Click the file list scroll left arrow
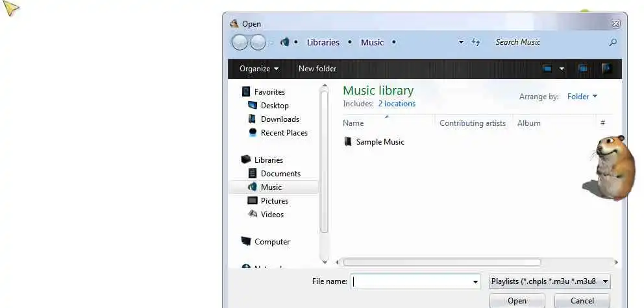Viewport: 644px width, 308px height. (x=338, y=262)
